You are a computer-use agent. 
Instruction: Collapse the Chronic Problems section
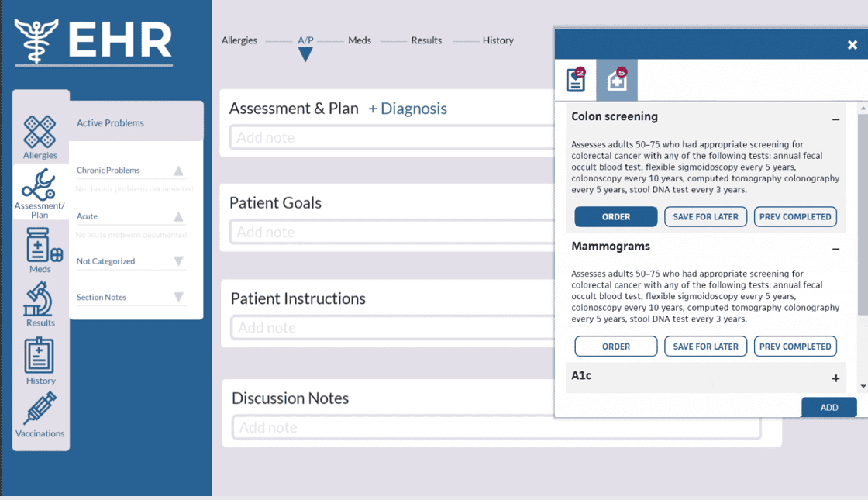[178, 171]
